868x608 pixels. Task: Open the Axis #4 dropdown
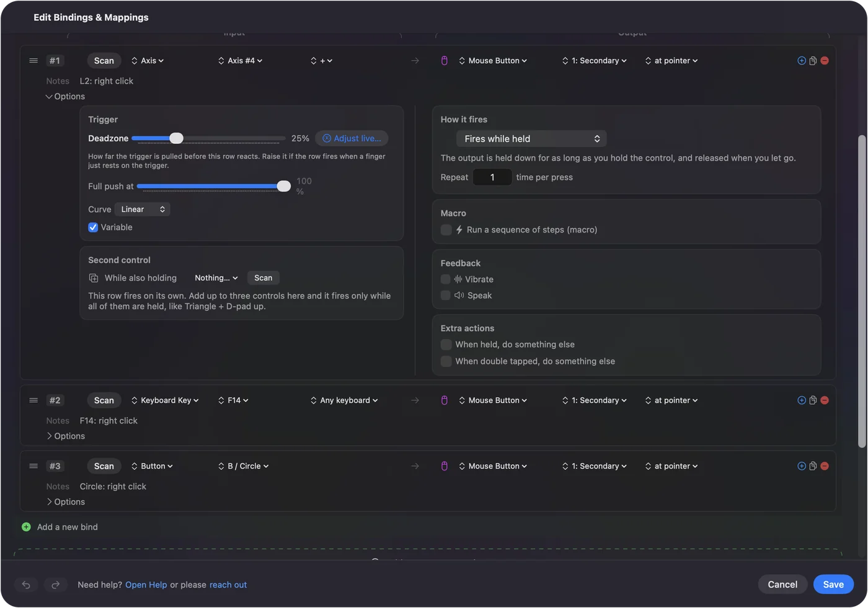click(x=240, y=61)
